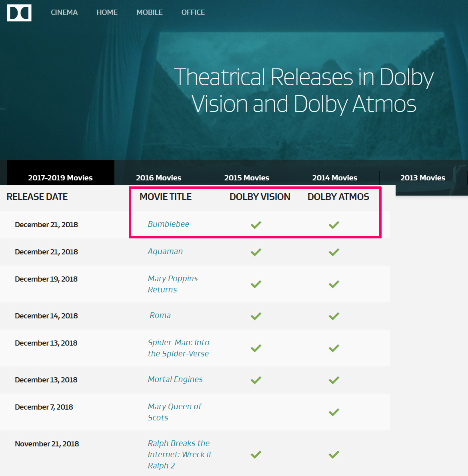Screen dimensions: 468x476
Task: Click Ralph Breaks the Internet's Dolby Atmos checkmark
Action: (x=334, y=454)
